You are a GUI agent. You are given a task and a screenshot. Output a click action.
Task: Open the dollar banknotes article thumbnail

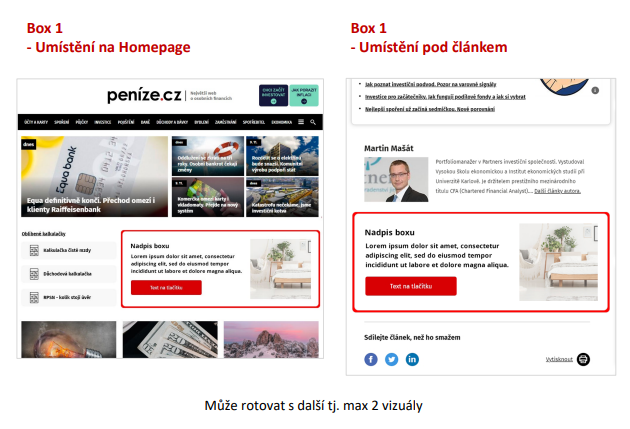tap(170, 339)
